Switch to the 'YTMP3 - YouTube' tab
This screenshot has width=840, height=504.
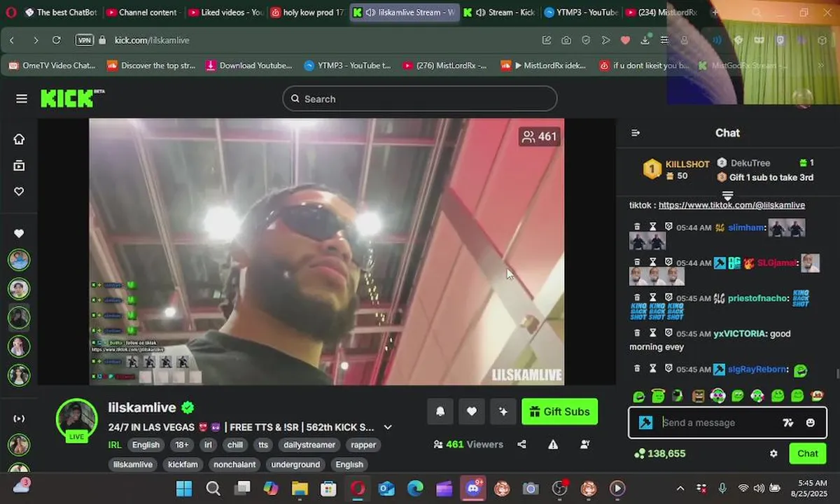(x=582, y=13)
